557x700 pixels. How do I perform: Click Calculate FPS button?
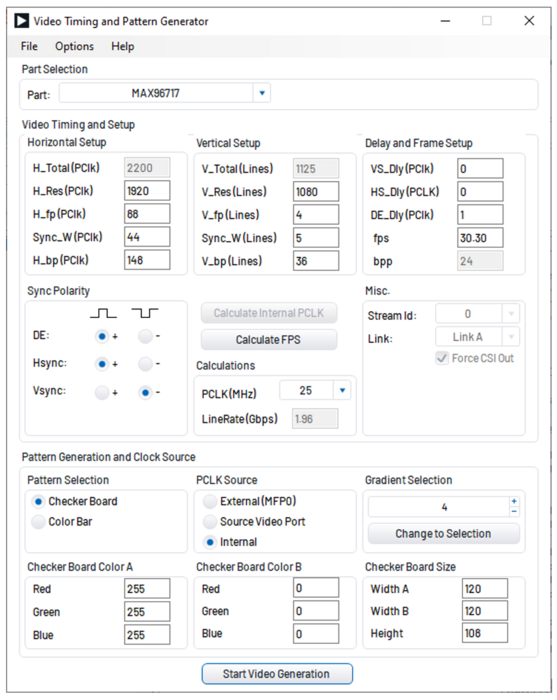click(269, 340)
